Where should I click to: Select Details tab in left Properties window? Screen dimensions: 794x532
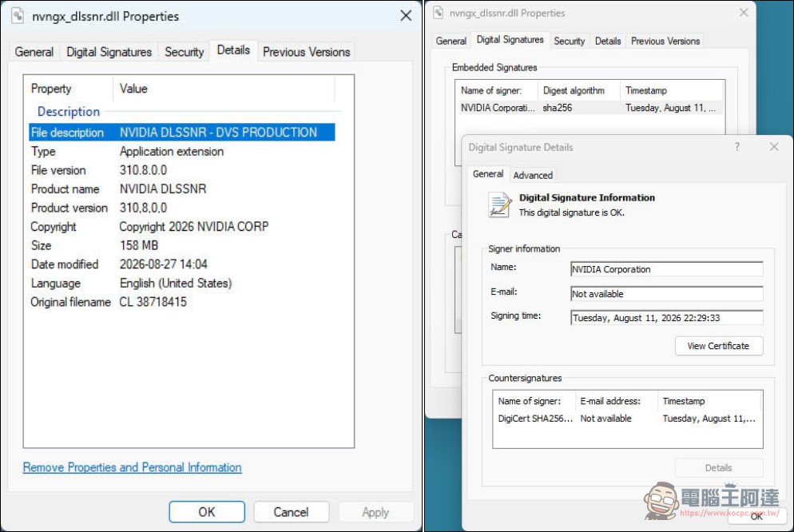[233, 50]
